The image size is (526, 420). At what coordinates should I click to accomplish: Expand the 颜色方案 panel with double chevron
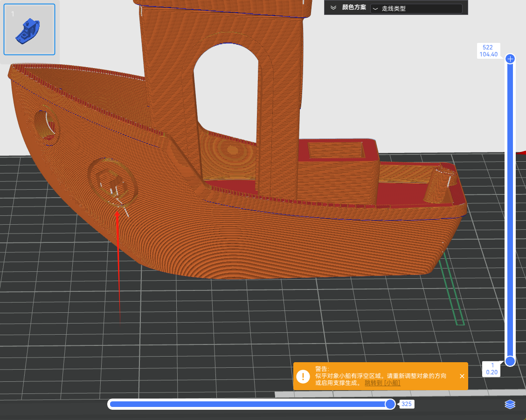tap(333, 8)
